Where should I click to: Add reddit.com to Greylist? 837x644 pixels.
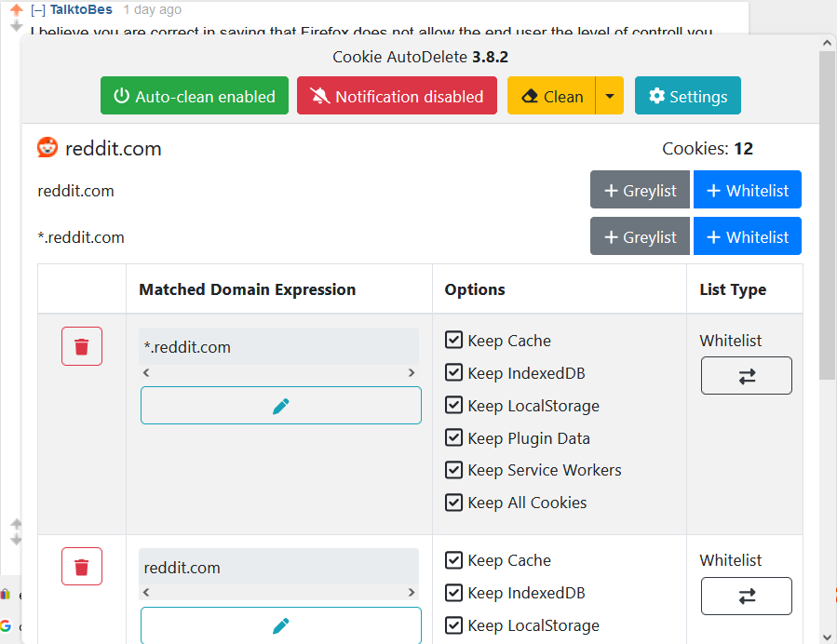click(640, 190)
